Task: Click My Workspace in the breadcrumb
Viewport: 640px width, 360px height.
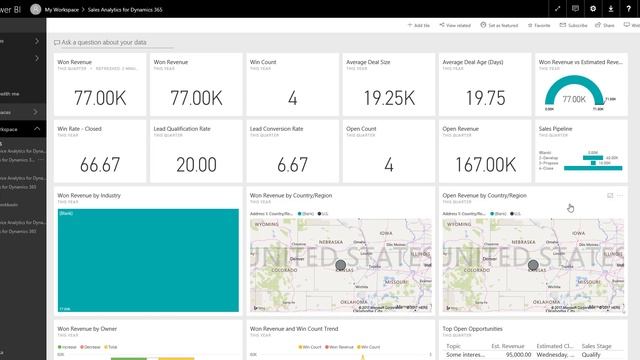Action: pyautogui.click(x=62, y=9)
